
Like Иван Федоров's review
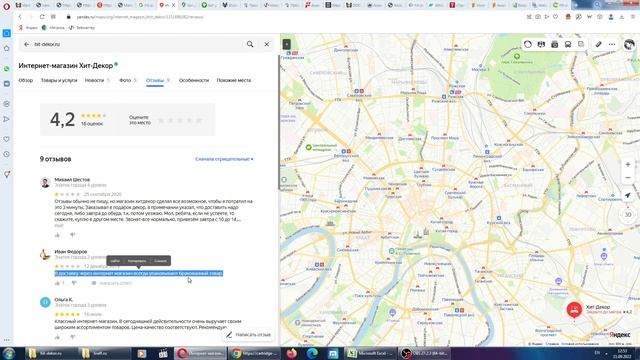(x=59, y=283)
